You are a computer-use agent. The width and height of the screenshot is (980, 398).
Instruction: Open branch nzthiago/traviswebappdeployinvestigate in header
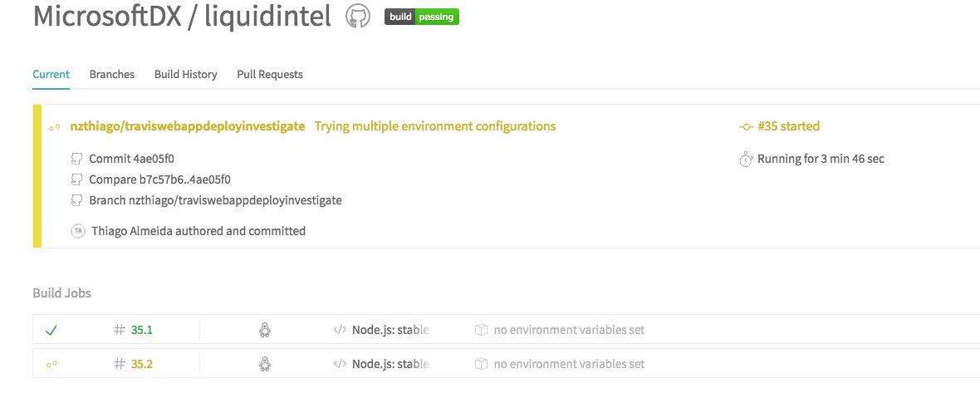pyautogui.click(x=188, y=126)
